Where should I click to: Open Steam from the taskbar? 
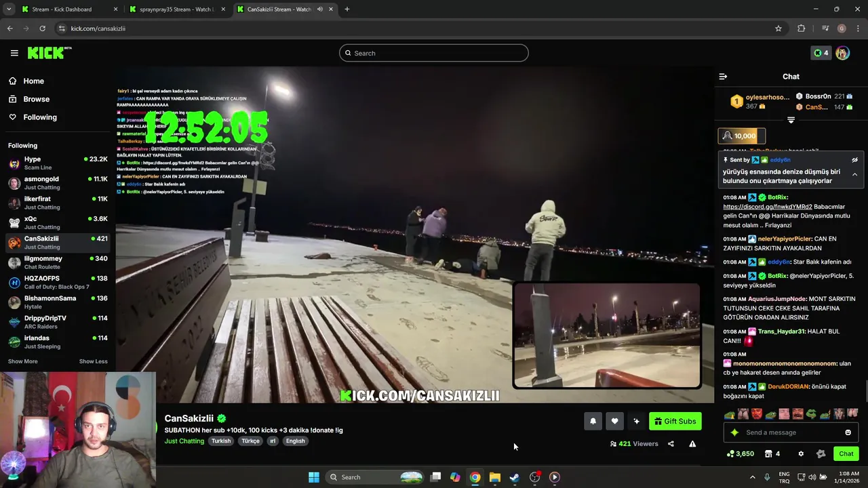[x=515, y=477]
